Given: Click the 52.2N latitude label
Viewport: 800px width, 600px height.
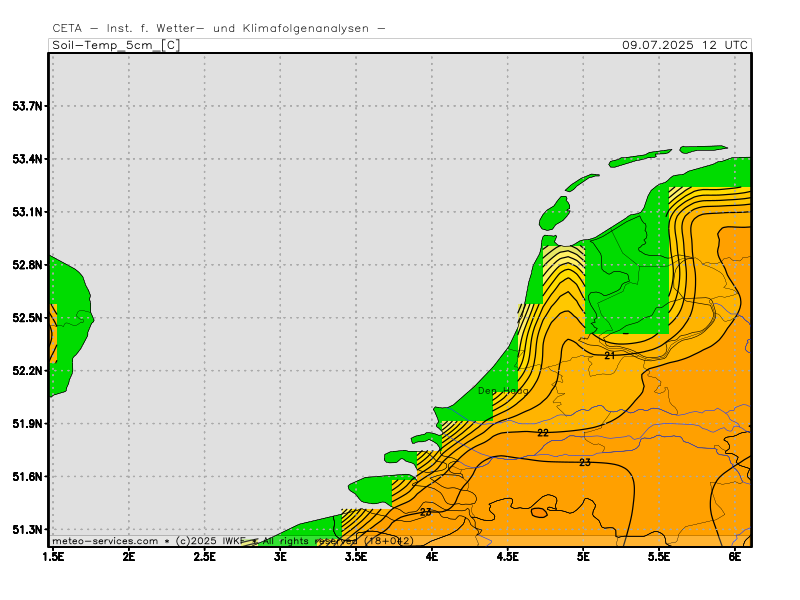Looking at the screenshot, I should pos(27,371).
